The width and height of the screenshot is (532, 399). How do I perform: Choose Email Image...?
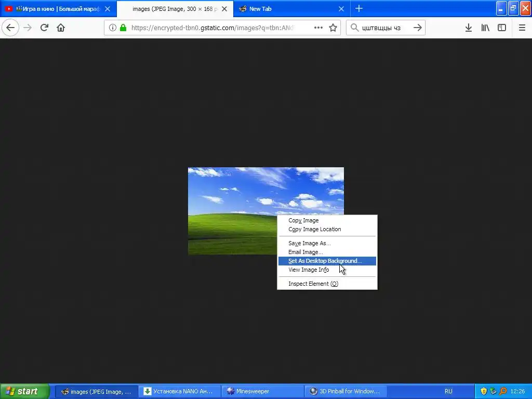(327, 252)
